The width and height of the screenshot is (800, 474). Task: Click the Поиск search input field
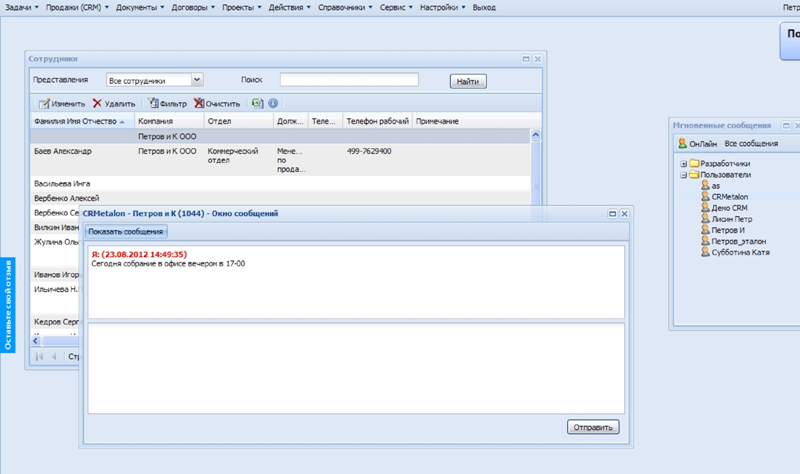point(349,80)
